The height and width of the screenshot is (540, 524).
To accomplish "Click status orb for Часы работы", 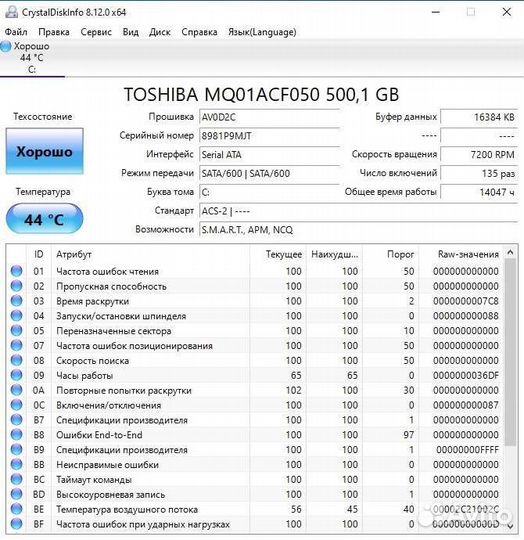I will click(16, 375).
